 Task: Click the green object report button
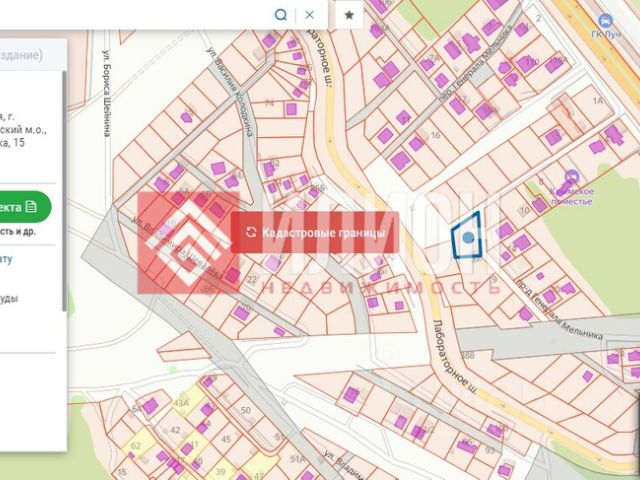click(24, 207)
